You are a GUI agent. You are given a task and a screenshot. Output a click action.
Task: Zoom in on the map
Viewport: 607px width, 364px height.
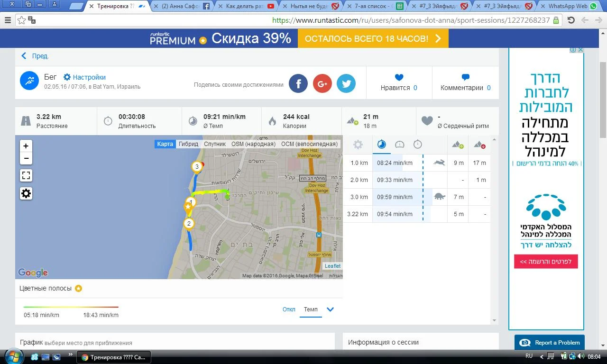(x=26, y=146)
